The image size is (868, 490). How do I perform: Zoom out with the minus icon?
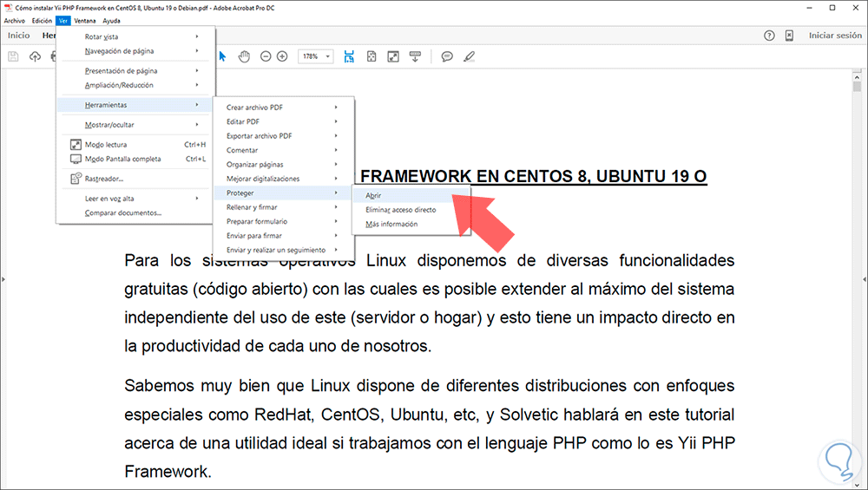click(x=266, y=56)
